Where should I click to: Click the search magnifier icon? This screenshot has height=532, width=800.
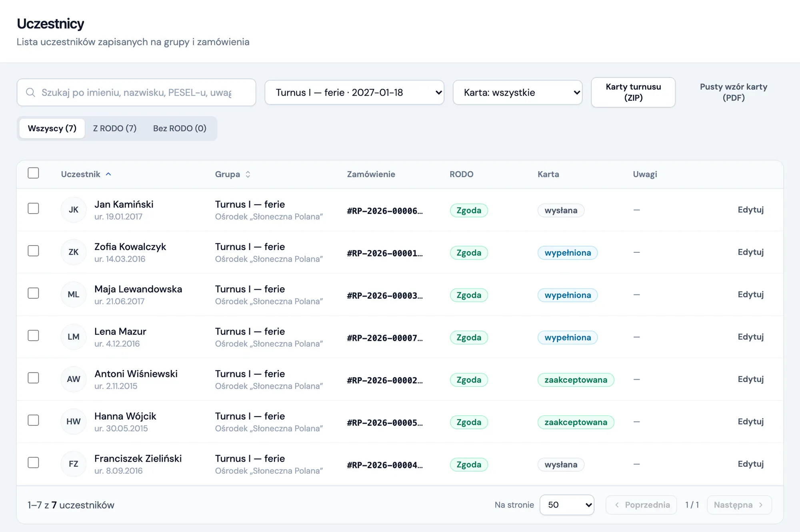[x=30, y=92]
